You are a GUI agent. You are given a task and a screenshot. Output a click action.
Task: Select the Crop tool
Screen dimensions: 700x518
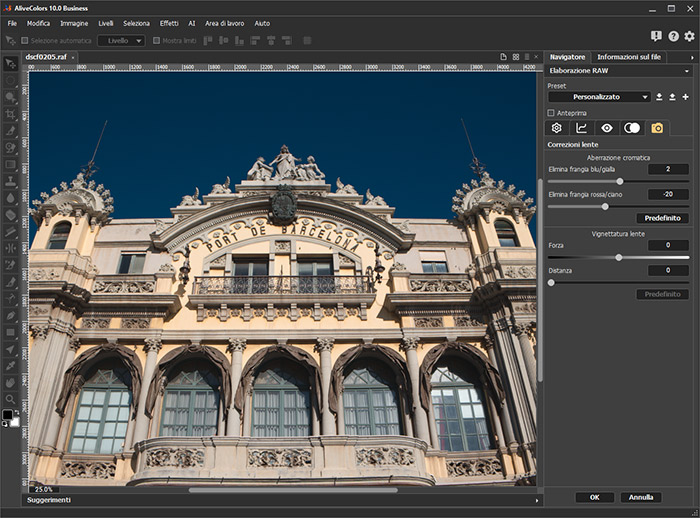[x=11, y=114]
